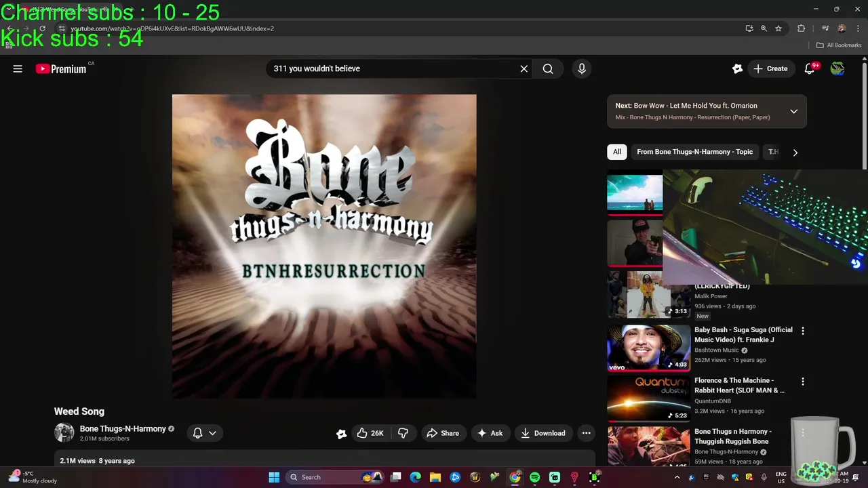Open more actions ellipsis under video
Image resolution: width=868 pixels, height=488 pixels.
click(587, 433)
